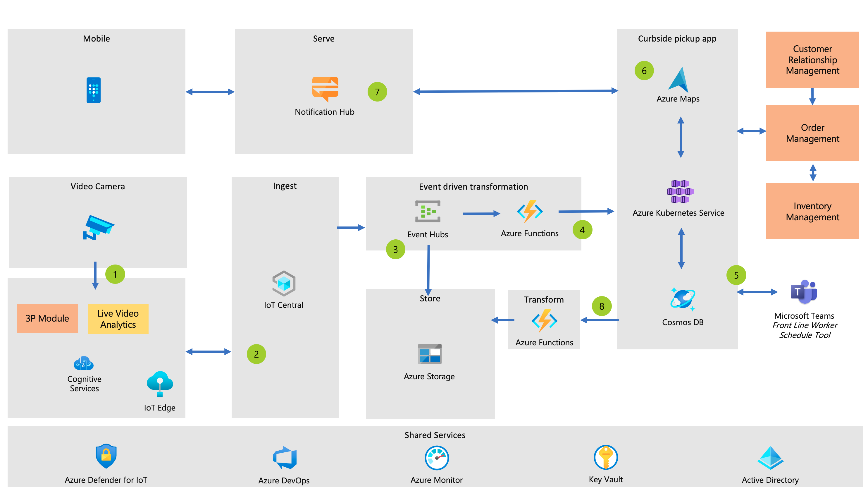868x491 pixels.
Task: Open the Microsoft Teams icon
Action: (x=804, y=292)
